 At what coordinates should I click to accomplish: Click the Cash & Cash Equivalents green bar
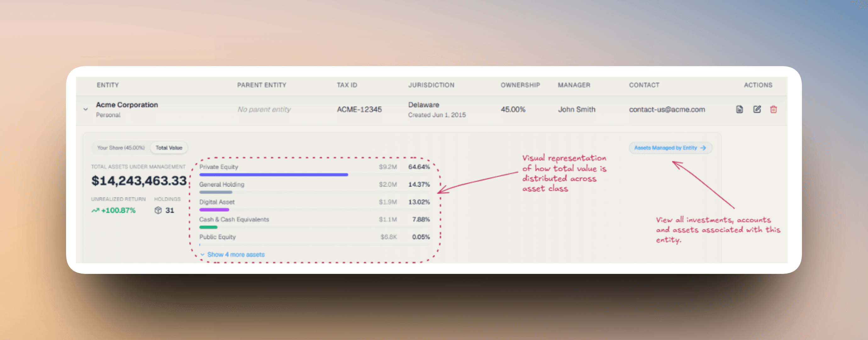(208, 227)
